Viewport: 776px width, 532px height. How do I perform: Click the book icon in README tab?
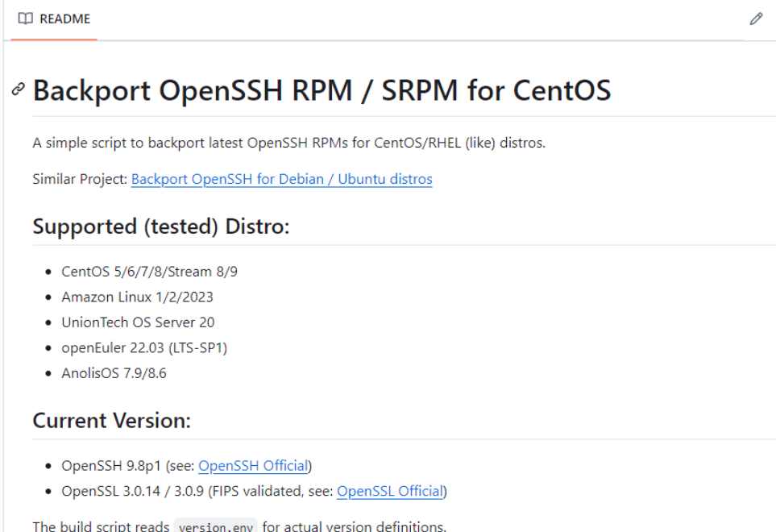pos(26,19)
